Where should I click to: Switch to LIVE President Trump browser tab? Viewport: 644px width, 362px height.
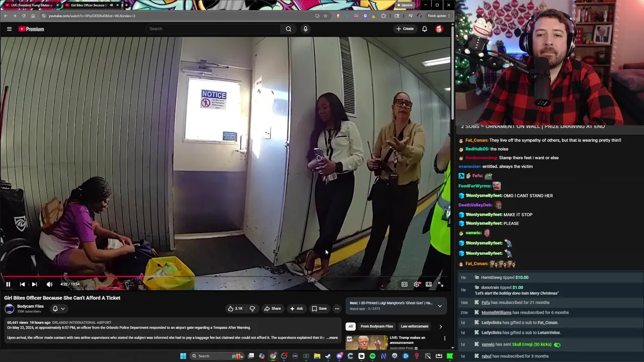(x=32, y=5)
